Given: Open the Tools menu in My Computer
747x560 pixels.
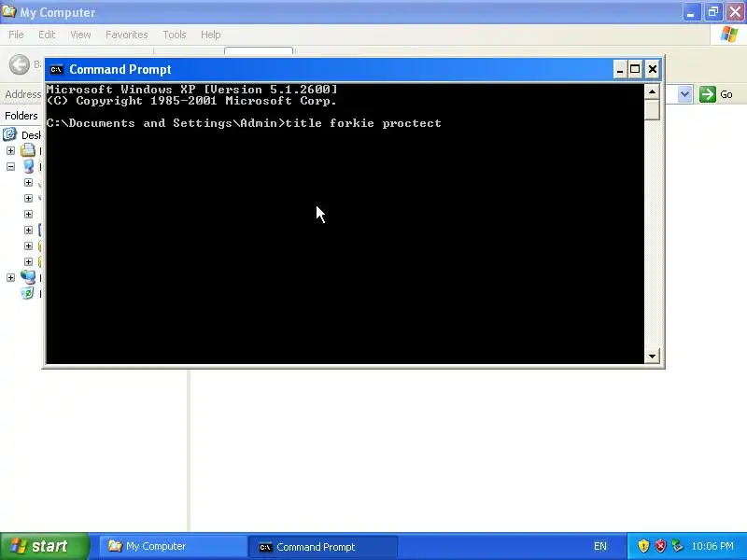Looking at the screenshot, I should [175, 35].
